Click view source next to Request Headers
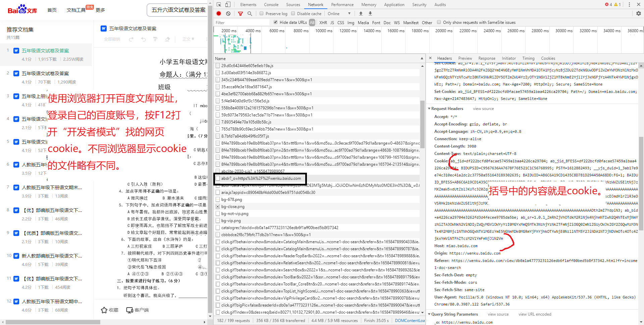The width and height of the screenshot is (644, 325). (483, 108)
